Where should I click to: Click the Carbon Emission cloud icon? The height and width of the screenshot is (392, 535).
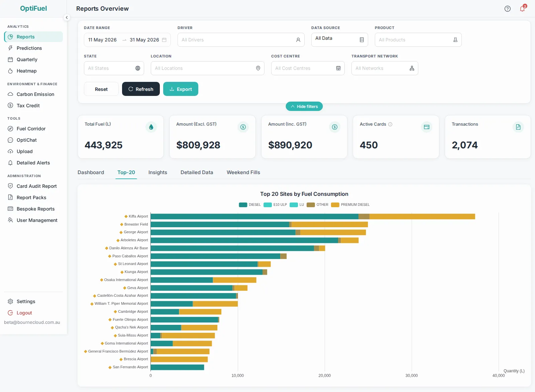[10, 94]
